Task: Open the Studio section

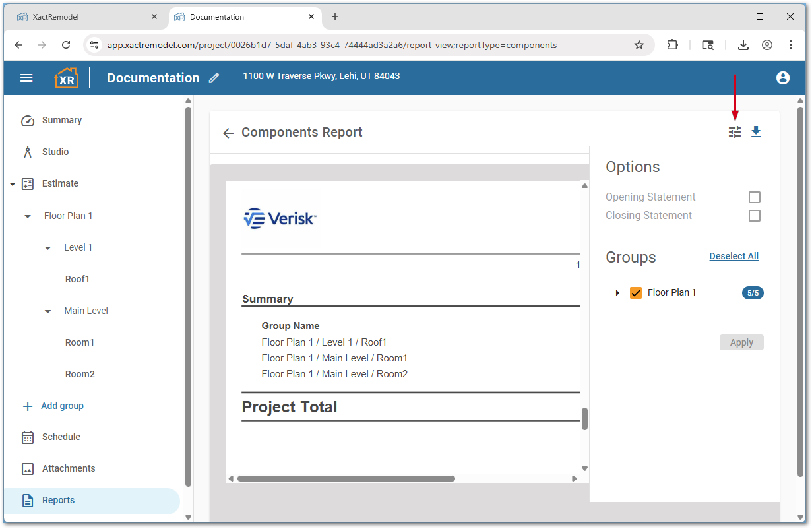Action: [x=55, y=152]
